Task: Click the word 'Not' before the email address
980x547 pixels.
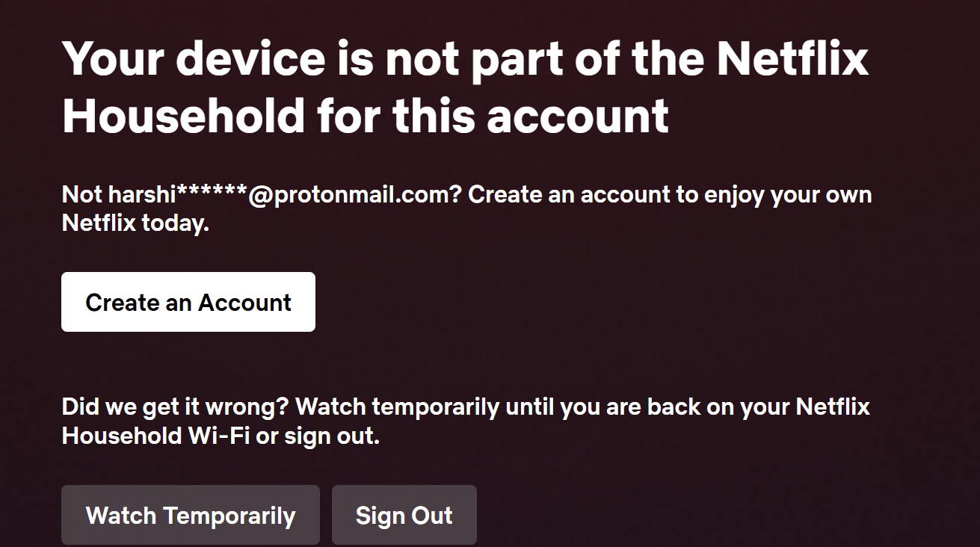Action: (82, 195)
